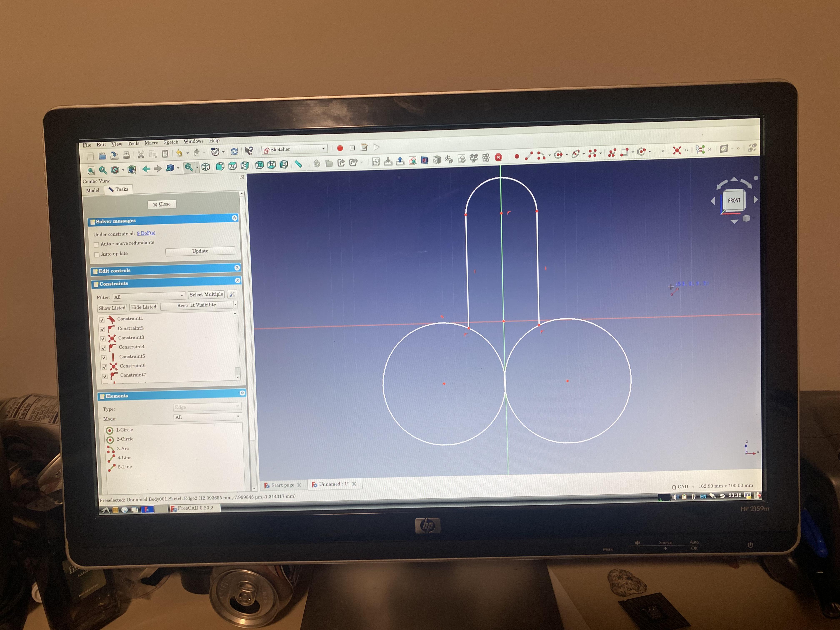Select the Create ellipse tool
Viewport: 840px width, 630px height.
[x=576, y=154]
